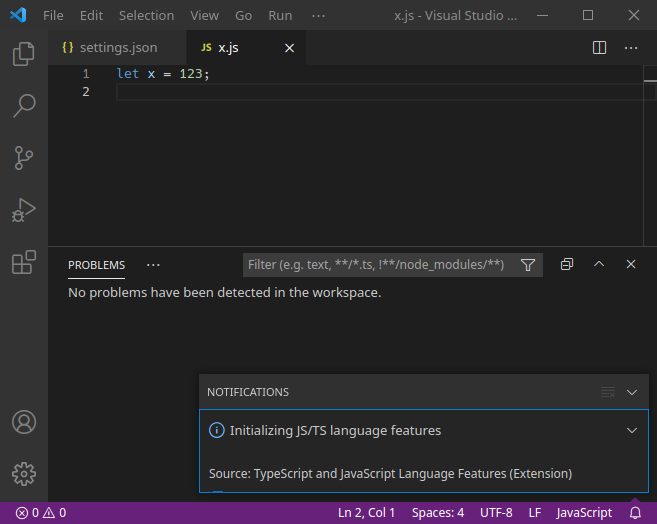Click the notification Source text line
Screen dimensions: 657x524
tap(390, 474)
